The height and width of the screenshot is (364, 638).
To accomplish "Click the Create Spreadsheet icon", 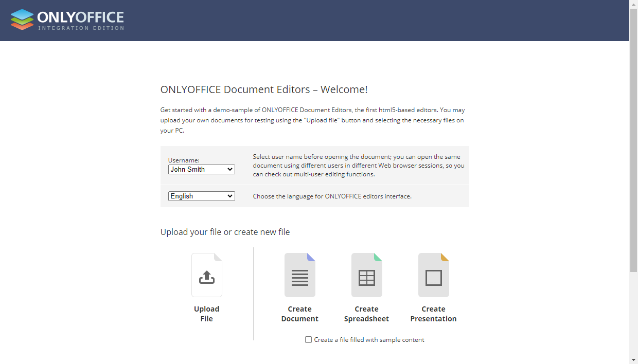I will 367,275.
